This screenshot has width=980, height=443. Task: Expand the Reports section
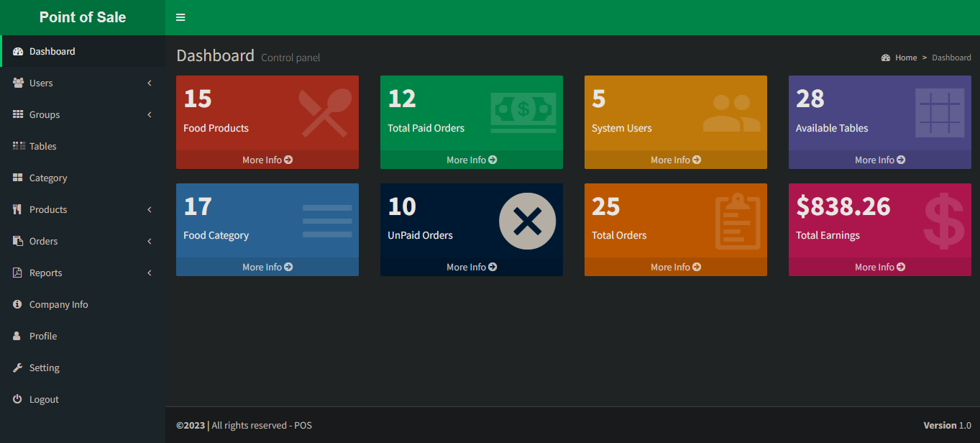150,273
